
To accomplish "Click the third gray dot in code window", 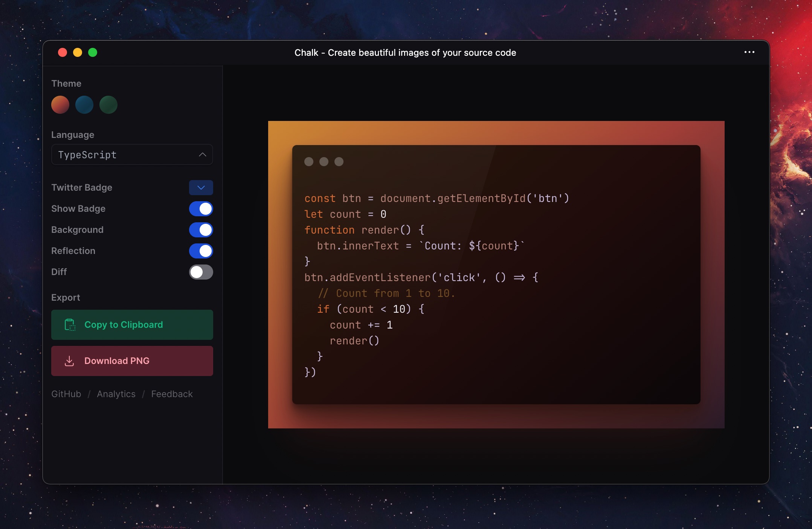I will pos(339,162).
